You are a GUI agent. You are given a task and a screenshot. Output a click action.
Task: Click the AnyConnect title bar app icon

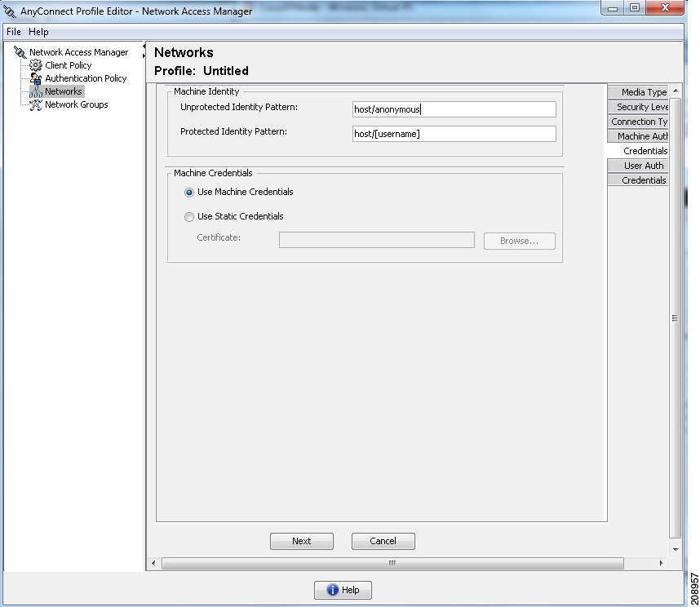[10, 11]
